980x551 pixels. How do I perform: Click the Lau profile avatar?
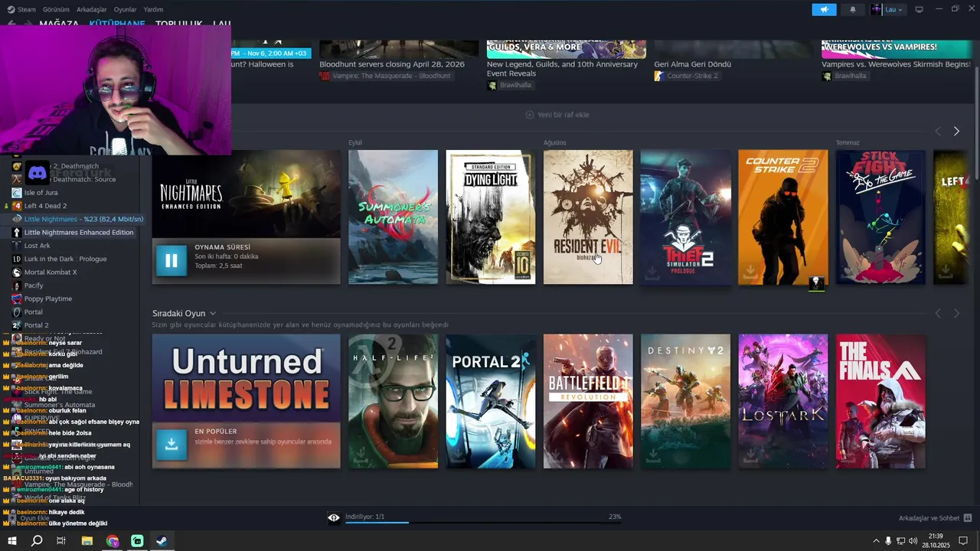(876, 9)
